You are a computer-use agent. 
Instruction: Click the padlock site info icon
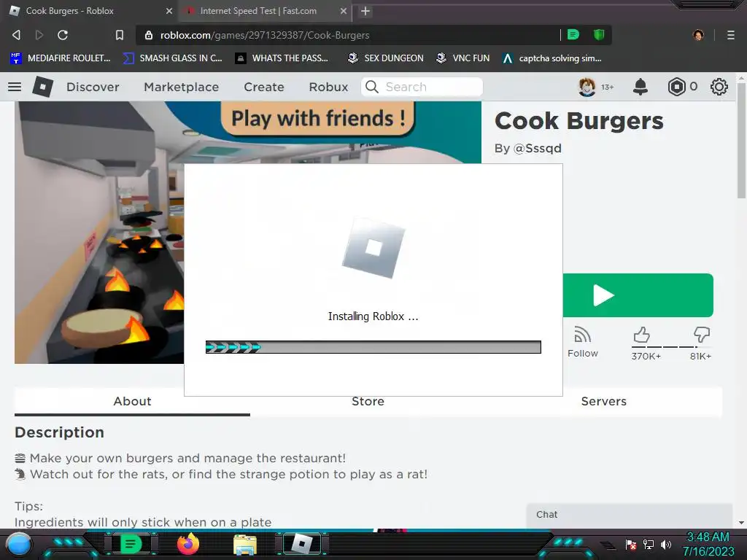coord(149,35)
